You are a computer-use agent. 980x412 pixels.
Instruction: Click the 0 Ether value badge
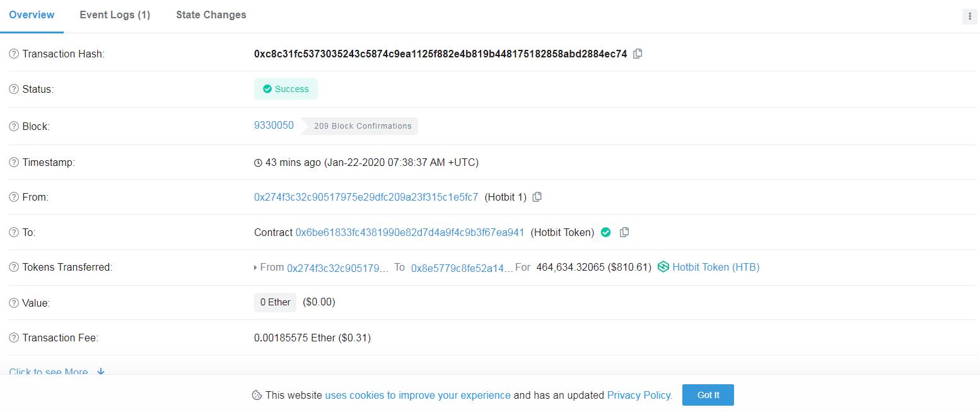275,302
